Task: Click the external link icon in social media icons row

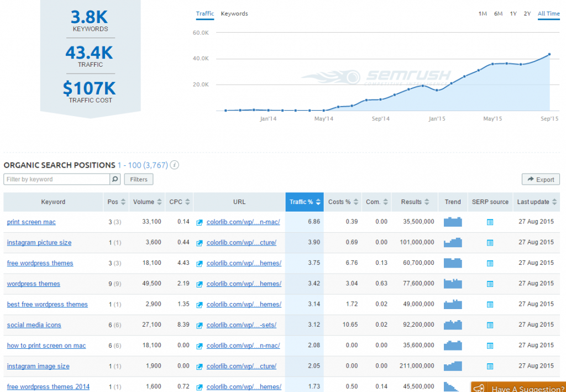Action: click(x=200, y=325)
